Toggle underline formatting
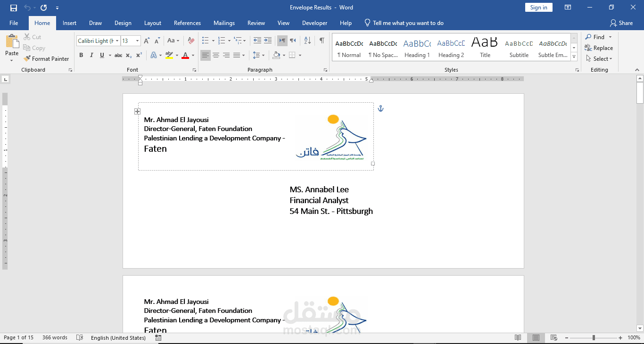 pyautogui.click(x=102, y=55)
